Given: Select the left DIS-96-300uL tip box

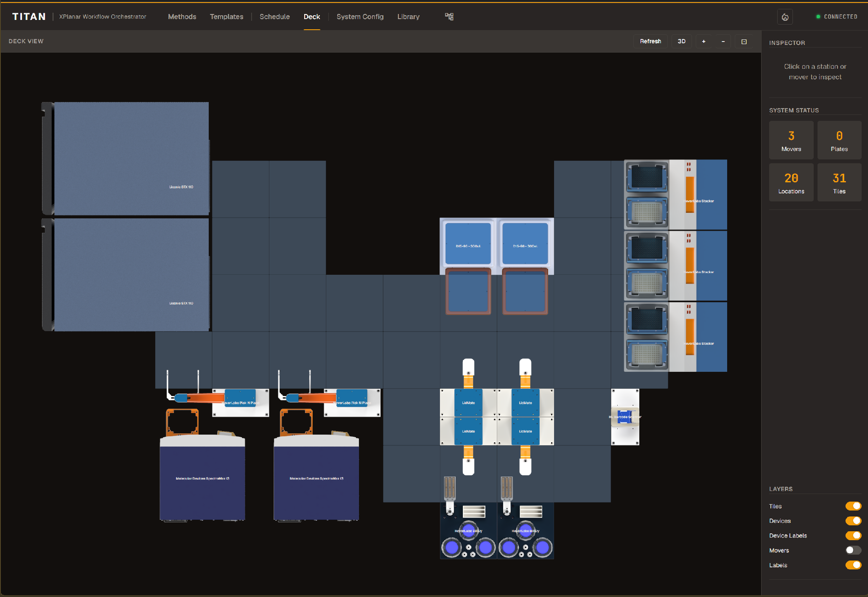Looking at the screenshot, I should click(x=468, y=244).
